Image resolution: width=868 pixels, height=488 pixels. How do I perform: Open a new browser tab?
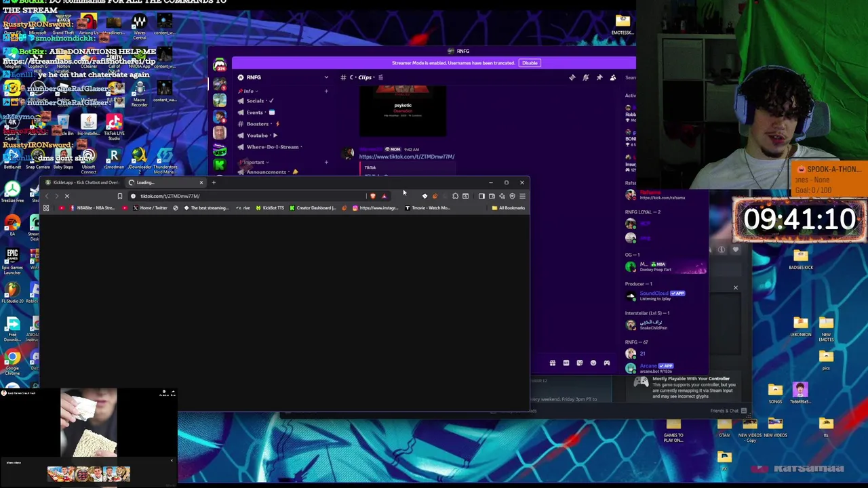214,182
